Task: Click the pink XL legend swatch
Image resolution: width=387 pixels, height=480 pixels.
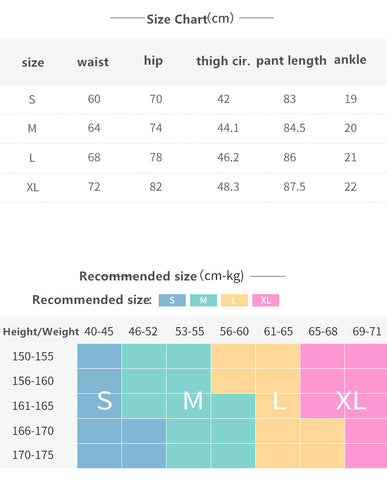Action: click(x=266, y=300)
